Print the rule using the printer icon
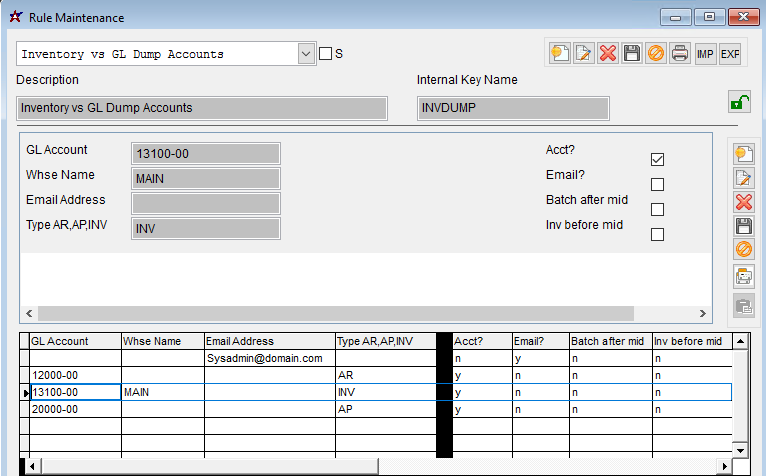The image size is (766, 476). click(x=680, y=53)
